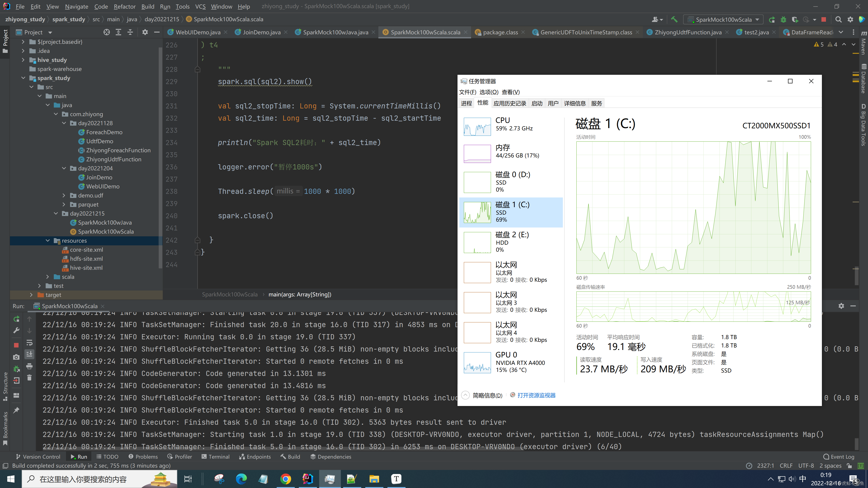This screenshot has height=488, width=868.
Task: Collapse all nodes in Project panel
Action: [130, 32]
